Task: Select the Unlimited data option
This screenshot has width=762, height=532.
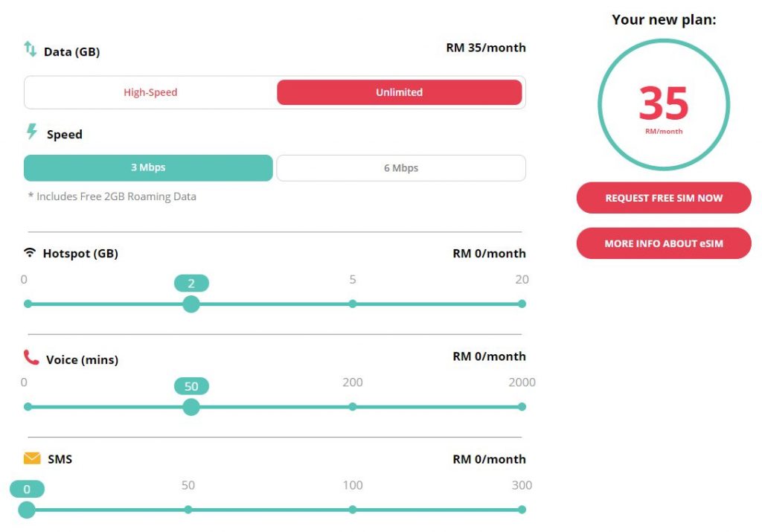Action: (400, 92)
